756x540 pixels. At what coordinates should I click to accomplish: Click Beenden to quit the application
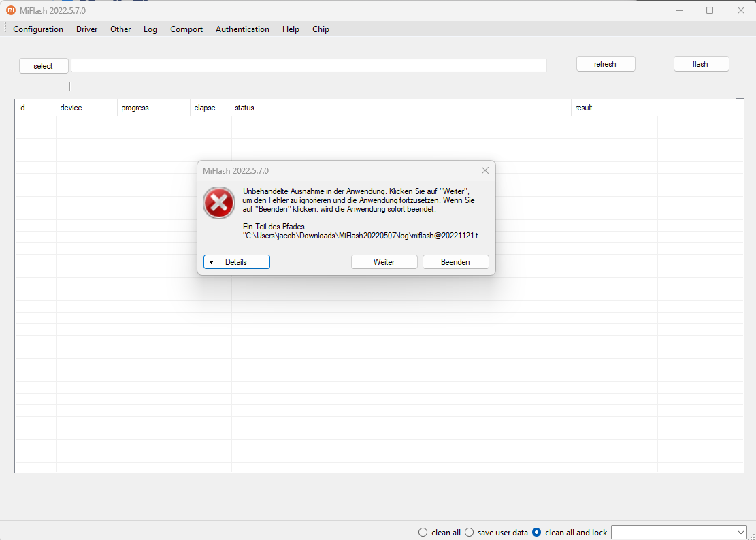(455, 262)
